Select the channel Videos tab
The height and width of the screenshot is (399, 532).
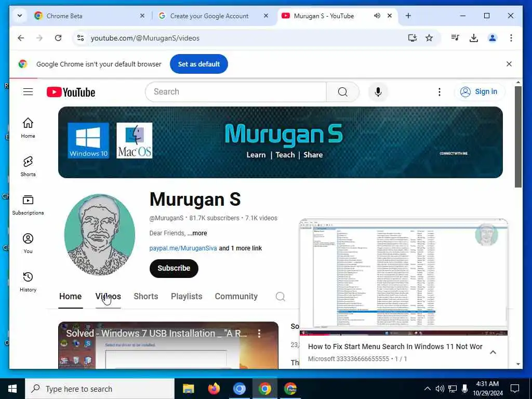point(108,297)
